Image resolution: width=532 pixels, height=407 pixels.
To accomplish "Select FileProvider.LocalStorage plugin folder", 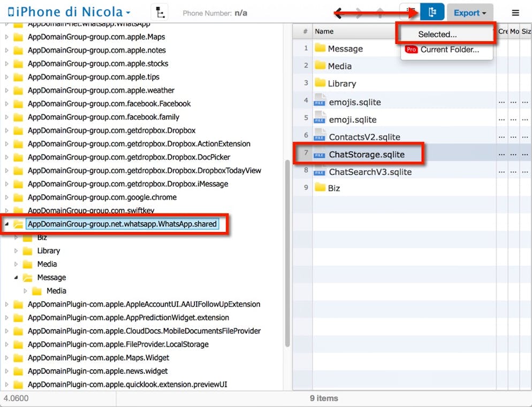I will click(118, 344).
